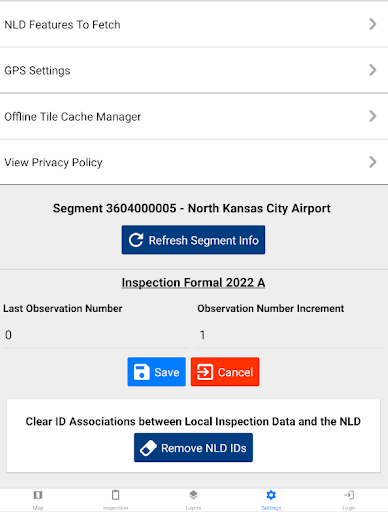
Task: Focus the Last Observation Number field
Action: coord(96,335)
